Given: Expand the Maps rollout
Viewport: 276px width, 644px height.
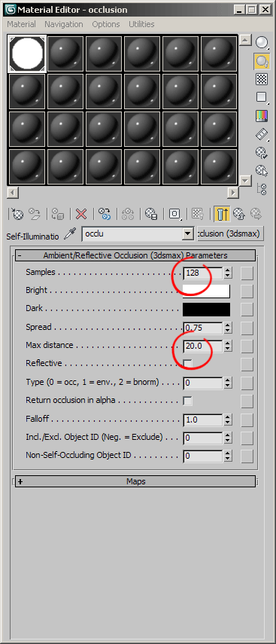Looking at the screenshot, I should click(x=135, y=481).
